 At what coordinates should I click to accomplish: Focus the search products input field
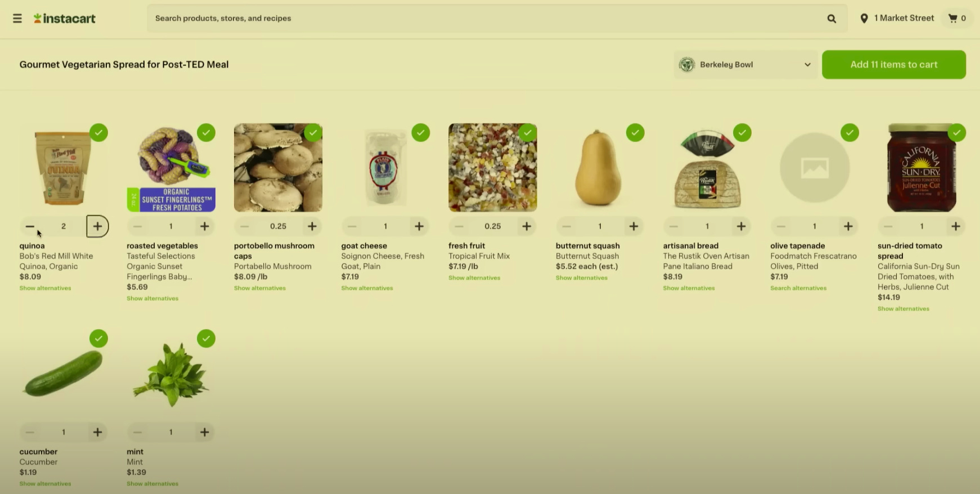click(484, 19)
